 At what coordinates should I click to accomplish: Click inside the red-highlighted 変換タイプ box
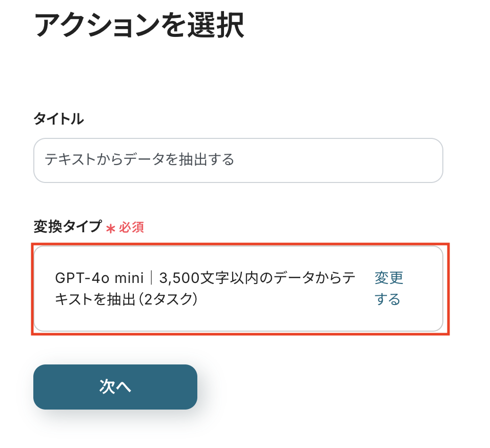tap(238, 289)
